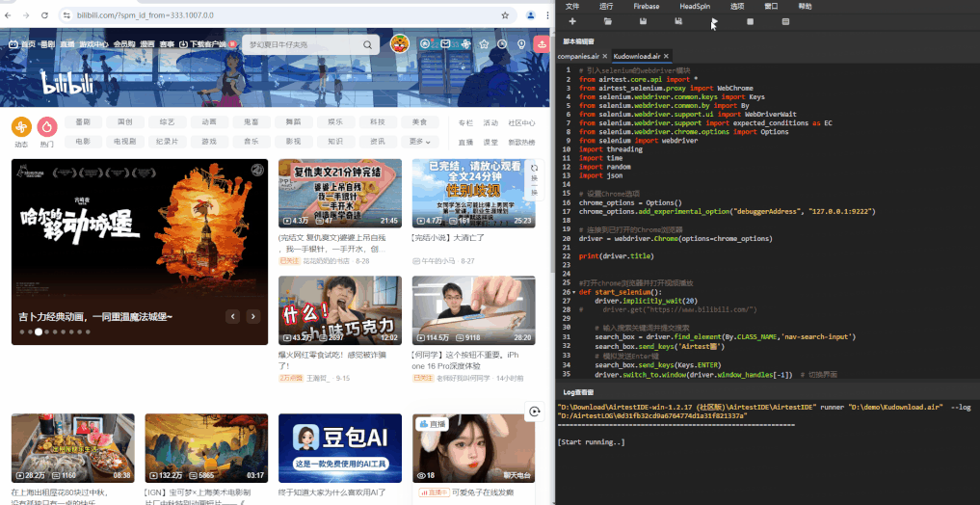Open the pink 热门 flame icon
This screenshot has height=505, width=980.
pyautogui.click(x=47, y=127)
